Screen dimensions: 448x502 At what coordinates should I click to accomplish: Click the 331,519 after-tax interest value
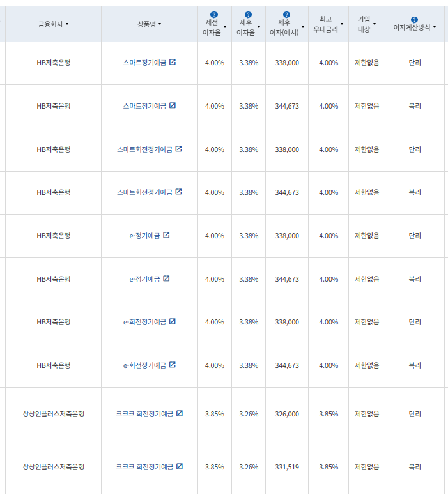click(x=287, y=467)
